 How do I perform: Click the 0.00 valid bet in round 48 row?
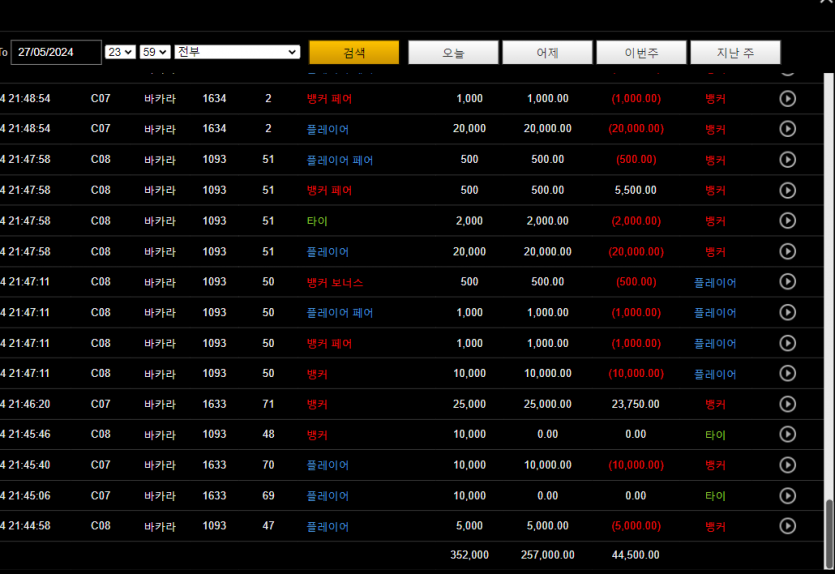coord(547,434)
